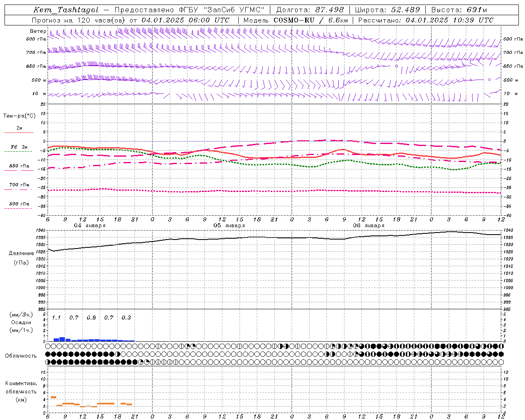Click the "Прогноз на 120 часа(ов)" forecast text
The width and height of the screenshot is (525, 420).
[79, 20]
